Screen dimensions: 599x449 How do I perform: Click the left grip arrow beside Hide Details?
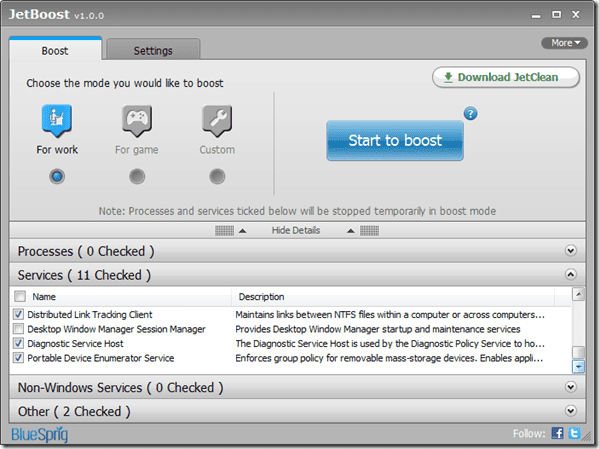coord(242,231)
